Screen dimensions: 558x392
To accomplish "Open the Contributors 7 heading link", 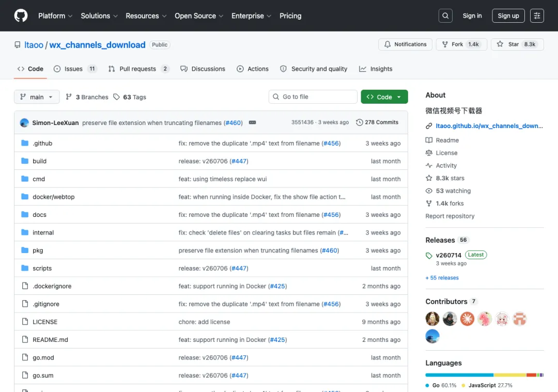I will [451, 302].
